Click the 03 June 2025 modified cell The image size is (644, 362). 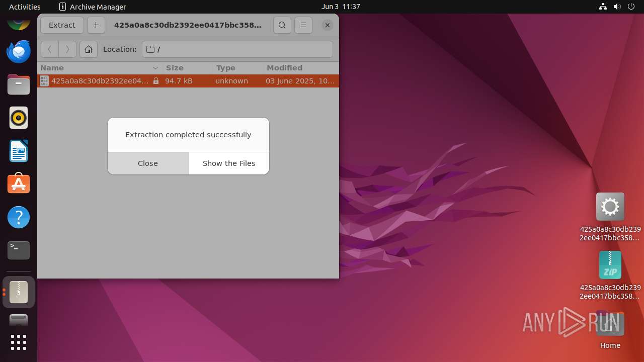[x=300, y=81]
